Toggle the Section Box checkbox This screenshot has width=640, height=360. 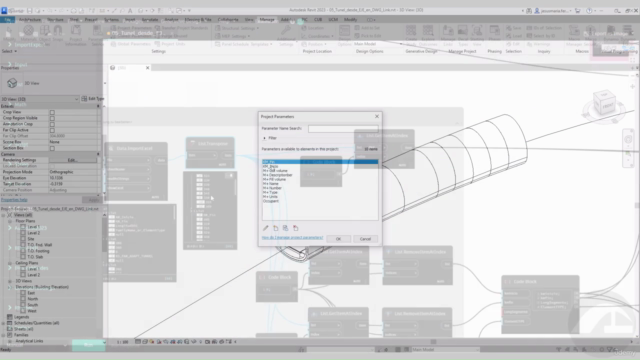52,148
